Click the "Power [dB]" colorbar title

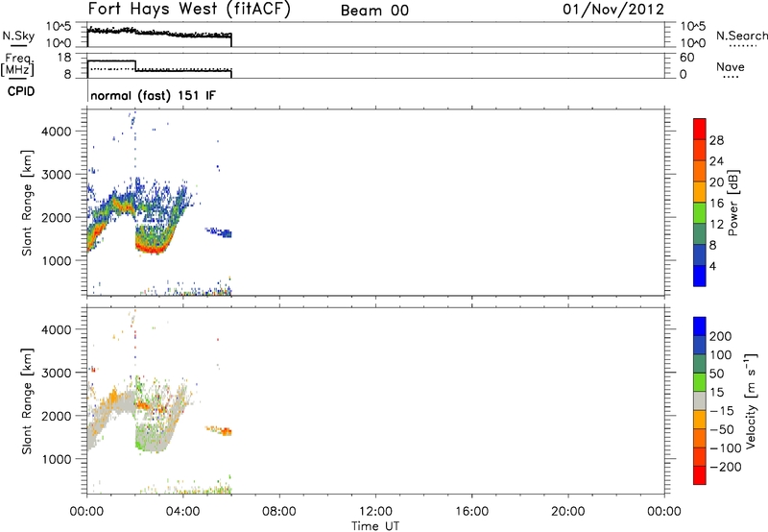(x=732, y=203)
